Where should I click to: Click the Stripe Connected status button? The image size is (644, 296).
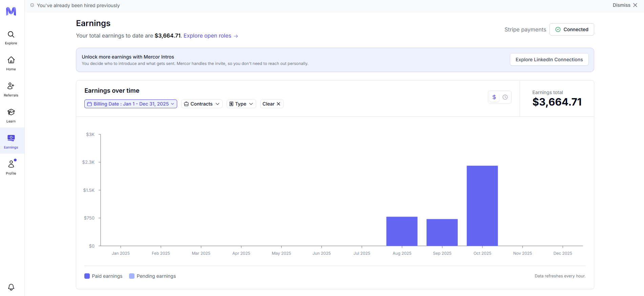pos(572,29)
